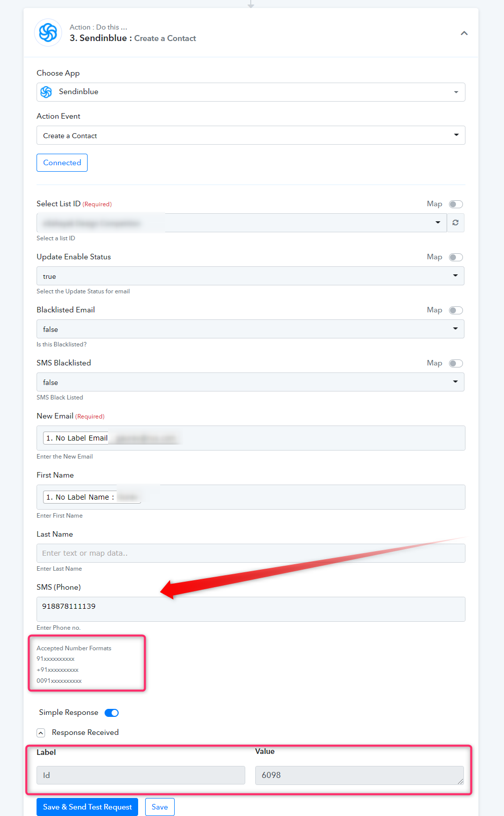The width and height of the screenshot is (504, 816).
Task: Toggle the Map switch for Update Enable Status
Action: pos(456,257)
